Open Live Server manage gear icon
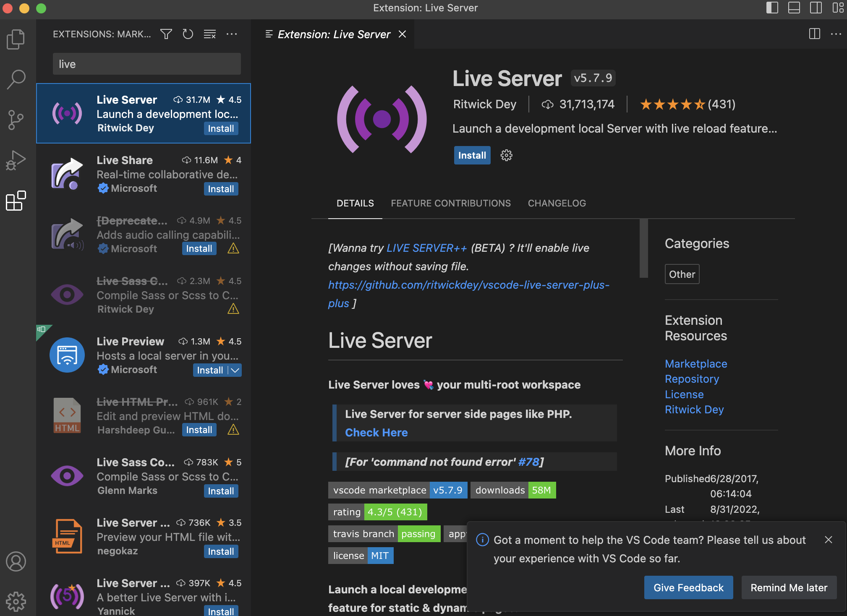Image resolution: width=847 pixels, height=616 pixels. pos(506,155)
